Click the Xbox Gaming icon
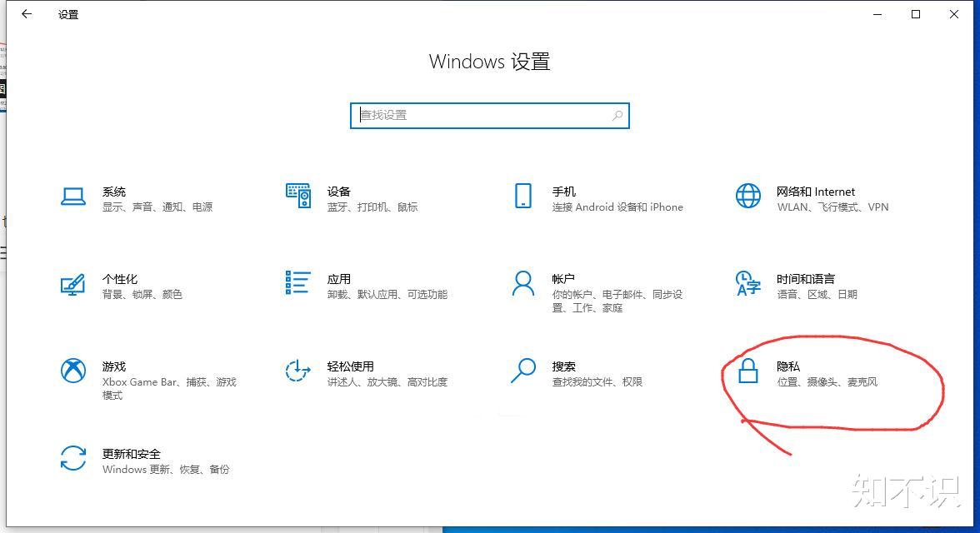Screen dimensions: 980x533 73,371
